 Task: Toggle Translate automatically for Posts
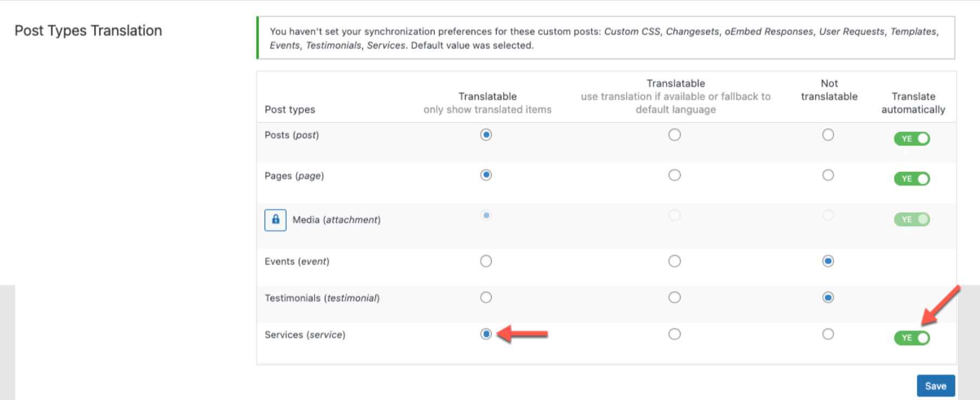point(912,139)
